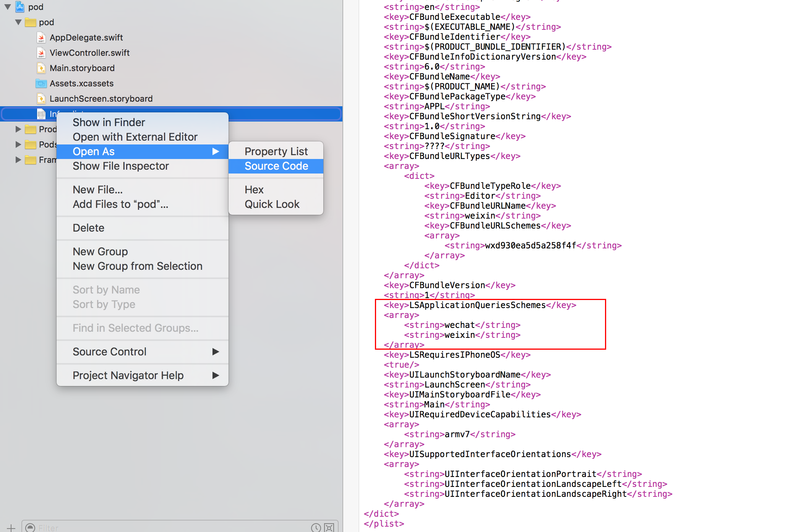Click the LSApplicationQueriesSchemes key line

480,305
